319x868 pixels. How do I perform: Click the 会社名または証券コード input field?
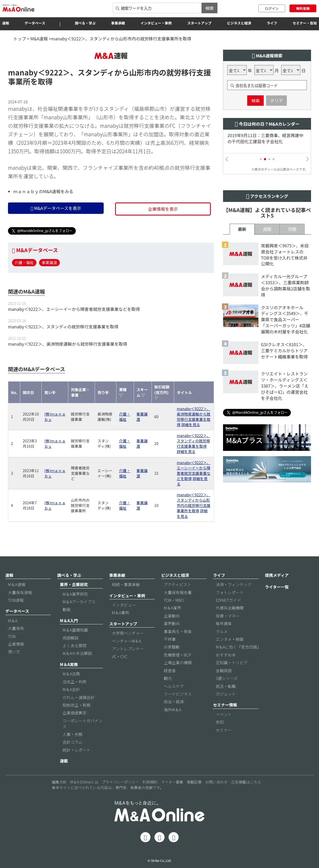[267, 85]
